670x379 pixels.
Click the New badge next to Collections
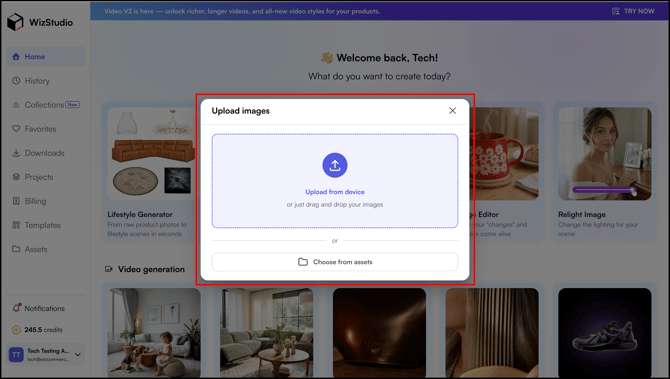click(x=73, y=104)
